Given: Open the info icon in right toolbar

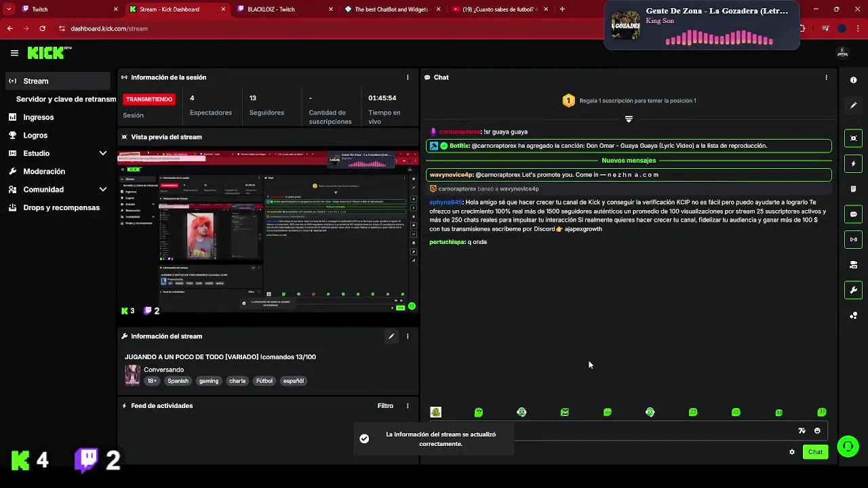Looking at the screenshot, I should pyautogui.click(x=853, y=80).
